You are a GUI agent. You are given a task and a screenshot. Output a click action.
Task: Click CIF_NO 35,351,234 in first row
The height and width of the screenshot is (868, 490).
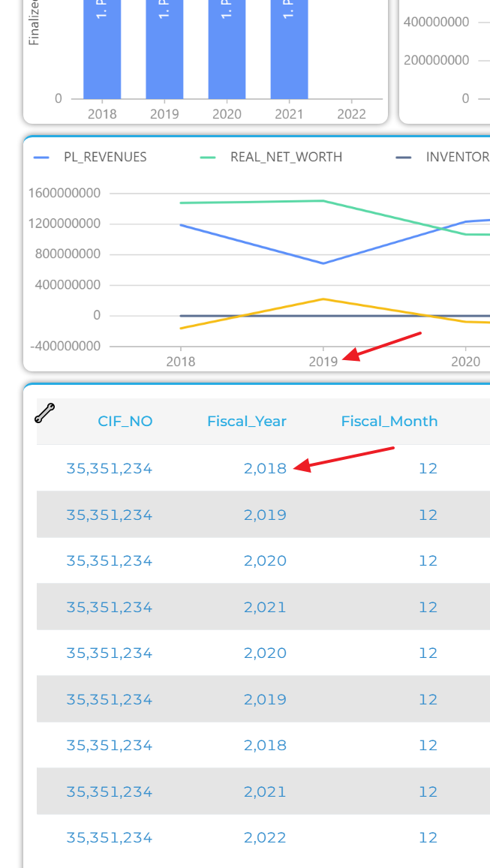click(x=109, y=468)
